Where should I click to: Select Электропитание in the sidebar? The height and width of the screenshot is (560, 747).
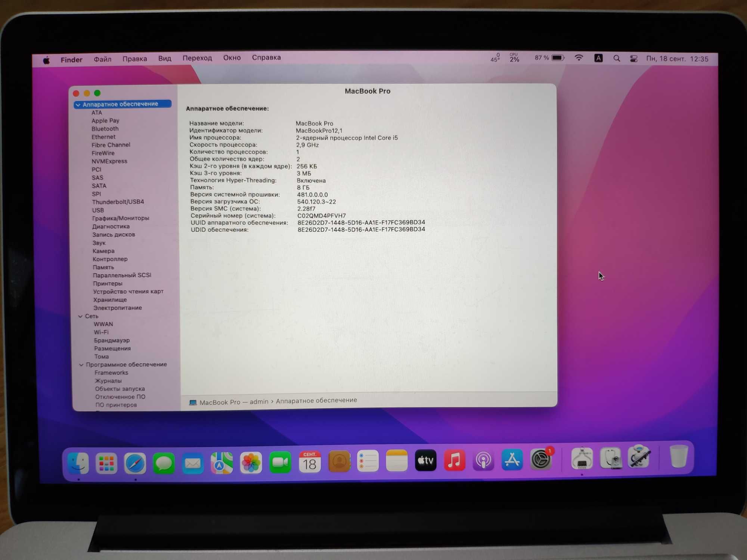coord(118,308)
